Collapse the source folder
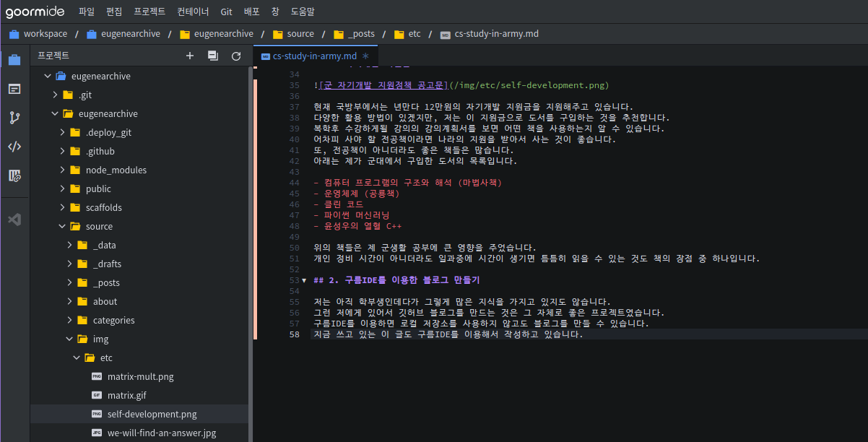Viewport: 868px width, 442px height. tap(61, 227)
